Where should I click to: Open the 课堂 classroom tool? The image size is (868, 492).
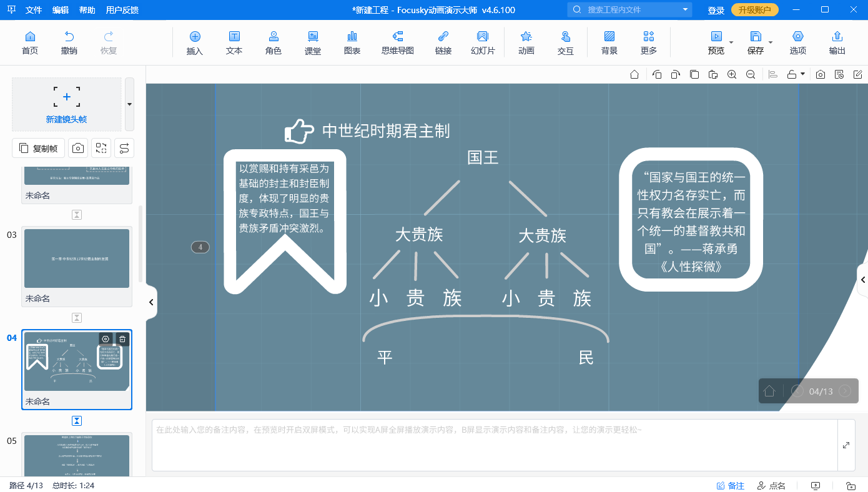click(x=313, y=42)
